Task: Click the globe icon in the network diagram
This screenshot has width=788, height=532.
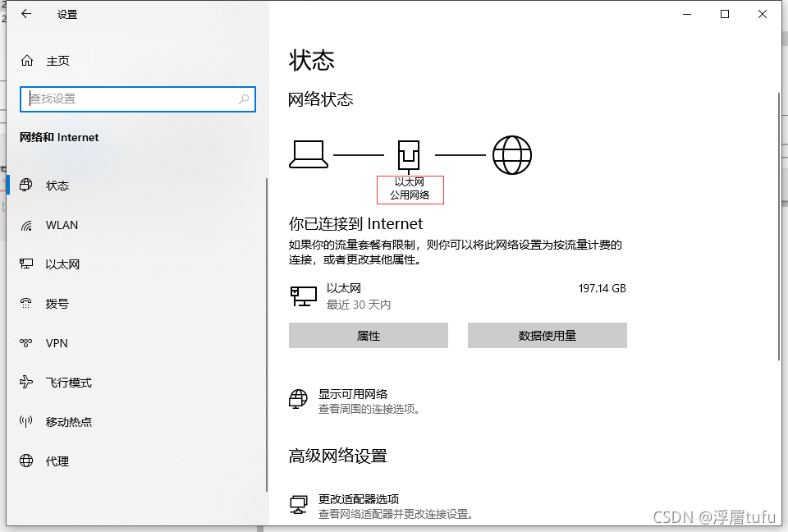Action: [512, 154]
